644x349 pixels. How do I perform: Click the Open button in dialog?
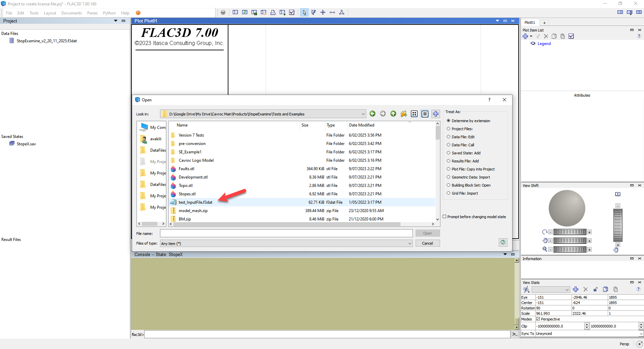pyautogui.click(x=427, y=233)
